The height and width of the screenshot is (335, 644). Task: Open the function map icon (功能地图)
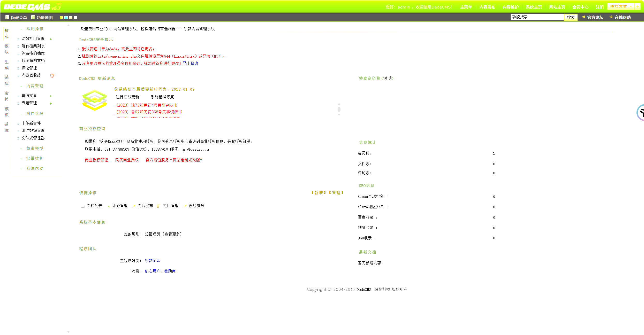[33, 17]
